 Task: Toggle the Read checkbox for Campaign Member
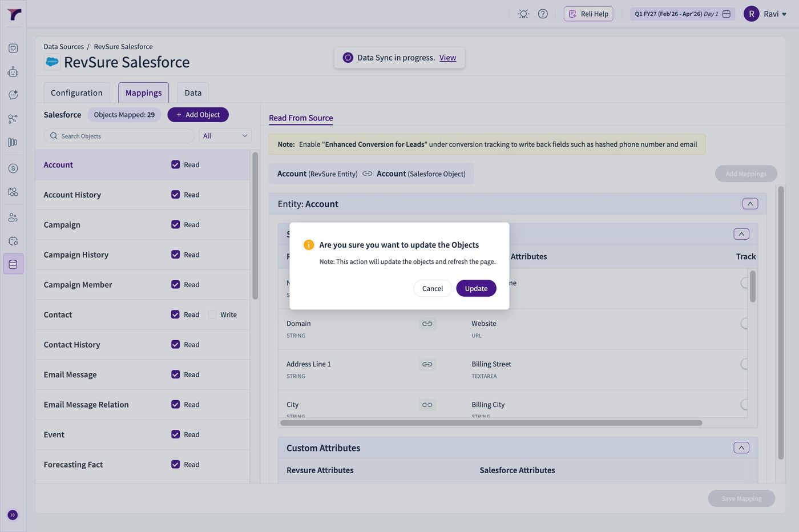click(x=175, y=284)
